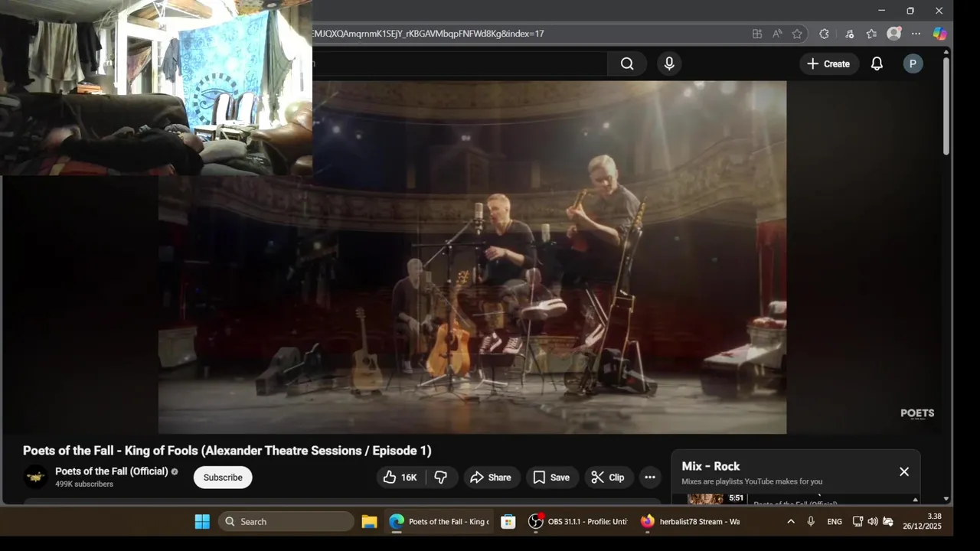Open network status tray icon

[857, 522]
